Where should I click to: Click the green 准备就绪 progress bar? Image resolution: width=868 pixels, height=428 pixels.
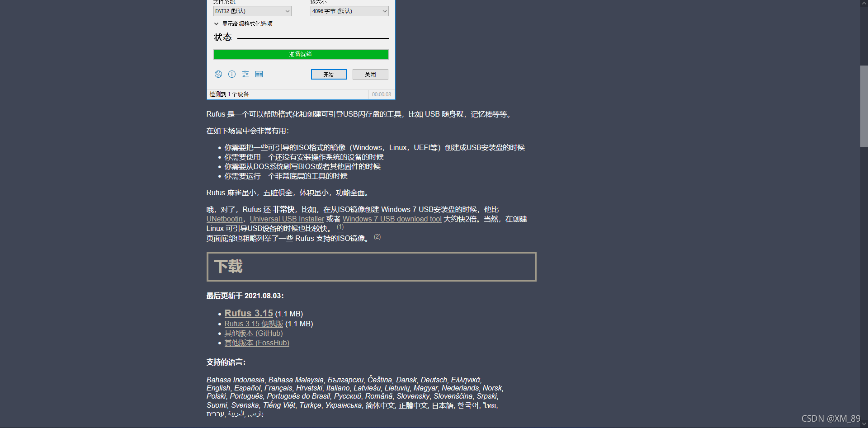301,54
